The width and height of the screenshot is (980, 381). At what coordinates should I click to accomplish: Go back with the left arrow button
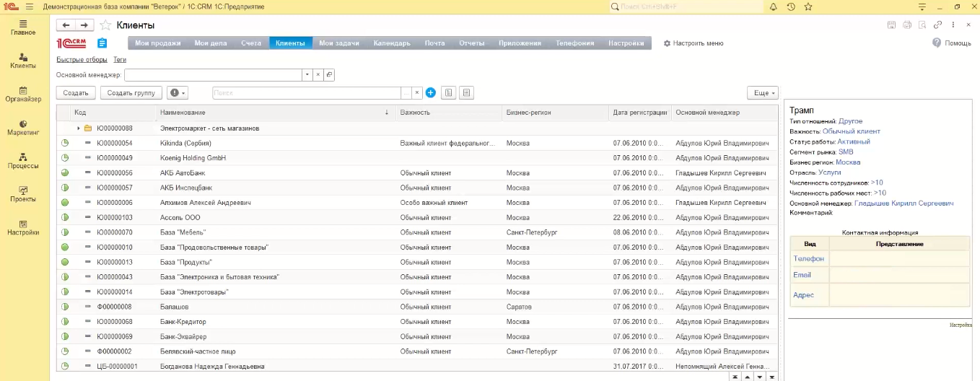click(66, 25)
